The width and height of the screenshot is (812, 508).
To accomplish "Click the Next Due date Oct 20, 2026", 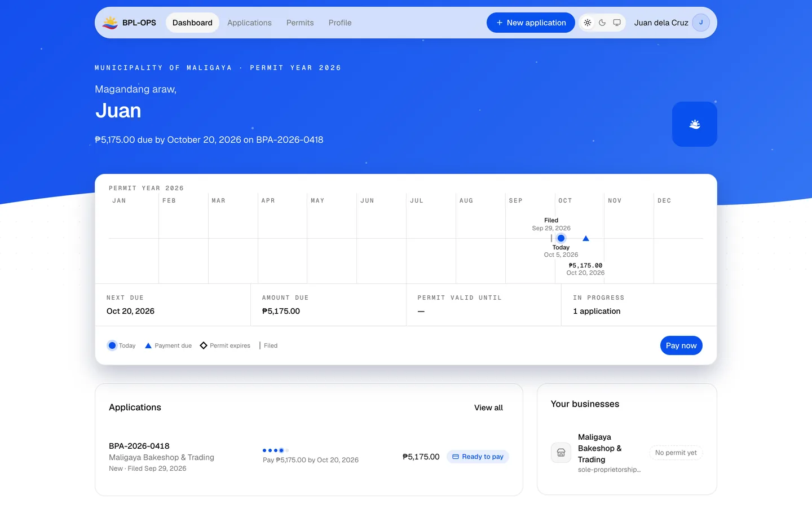I will click(130, 311).
